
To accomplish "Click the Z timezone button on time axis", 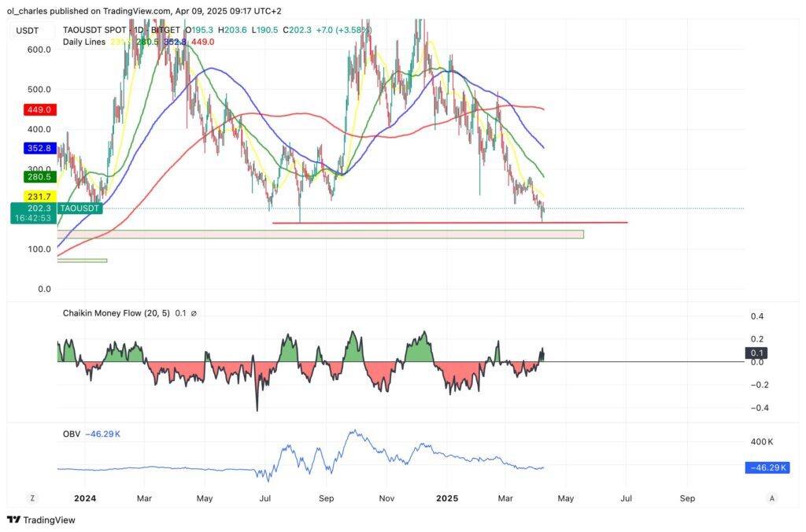I will click(32, 498).
